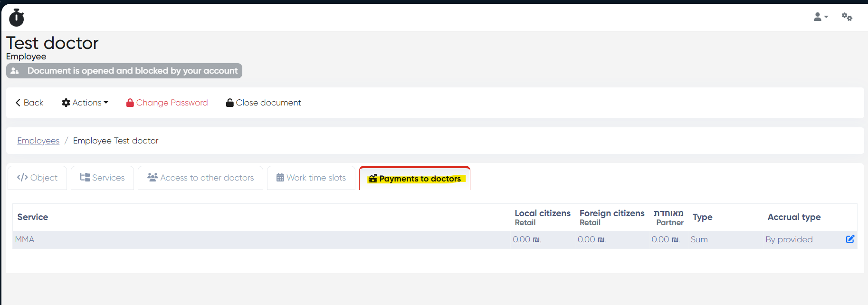Select the Payments to doctors tab
This screenshot has width=868, height=305.
pos(415,179)
